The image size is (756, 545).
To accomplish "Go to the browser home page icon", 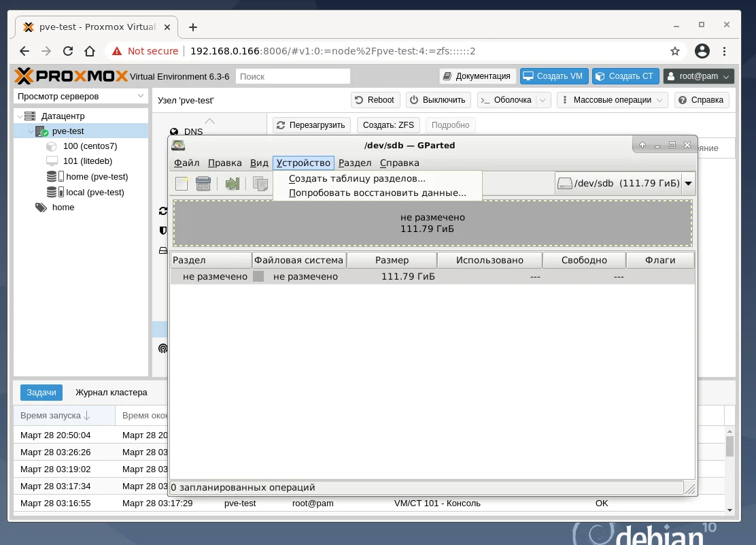I will [90, 51].
